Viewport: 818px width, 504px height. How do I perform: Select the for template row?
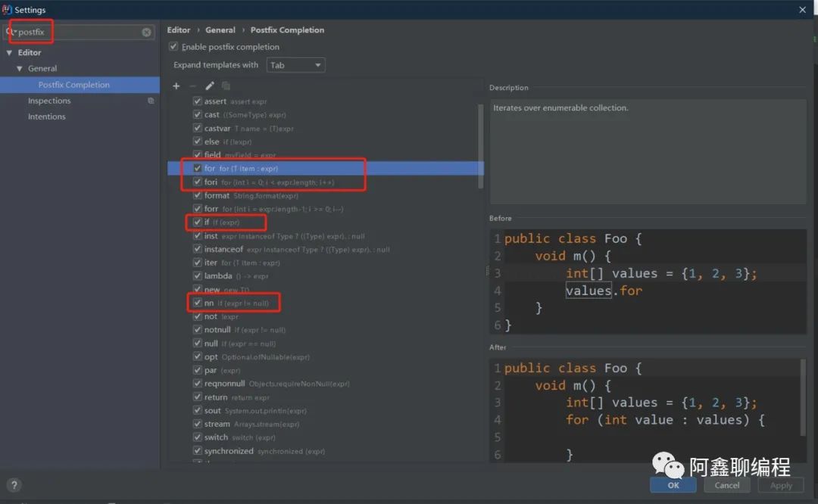point(326,168)
